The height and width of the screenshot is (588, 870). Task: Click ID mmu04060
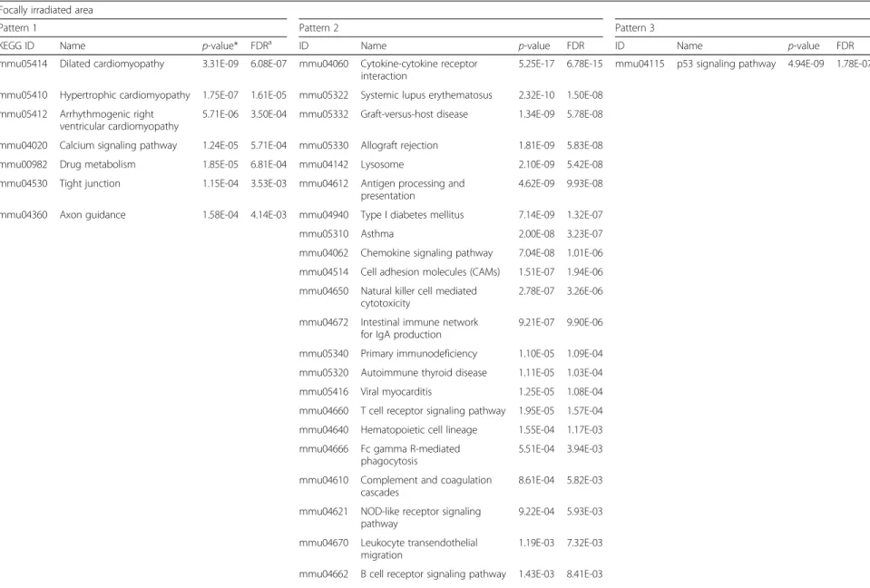pos(324,64)
